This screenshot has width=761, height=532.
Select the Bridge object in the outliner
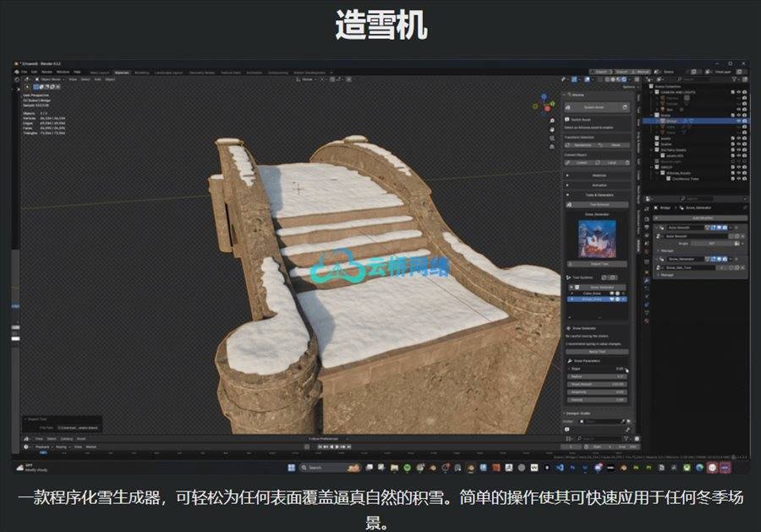coord(672,121)
